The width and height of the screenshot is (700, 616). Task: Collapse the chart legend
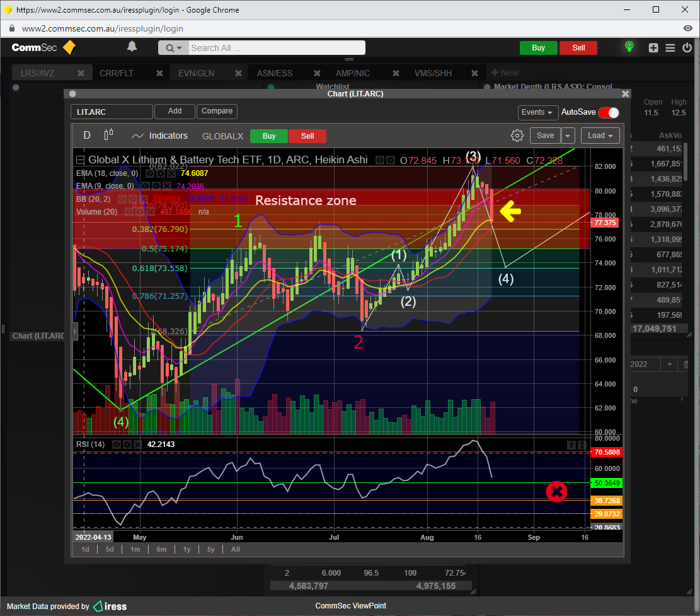[81, 160]
